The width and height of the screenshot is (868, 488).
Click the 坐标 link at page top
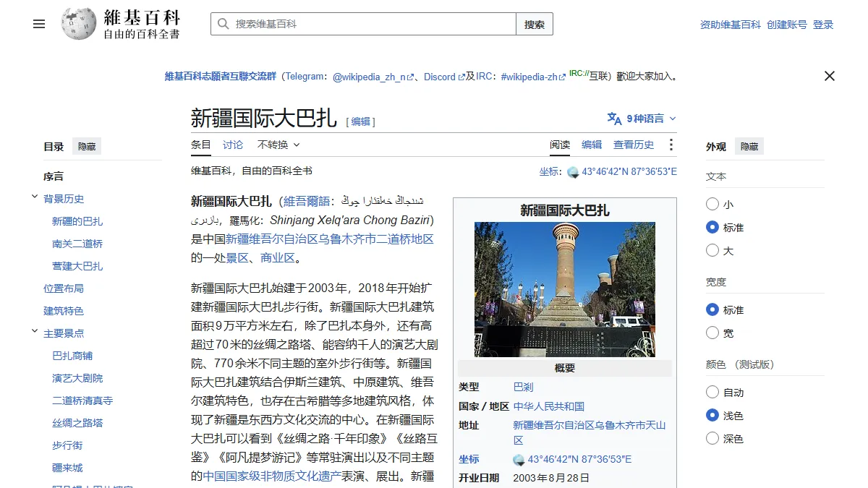[548, 172]
